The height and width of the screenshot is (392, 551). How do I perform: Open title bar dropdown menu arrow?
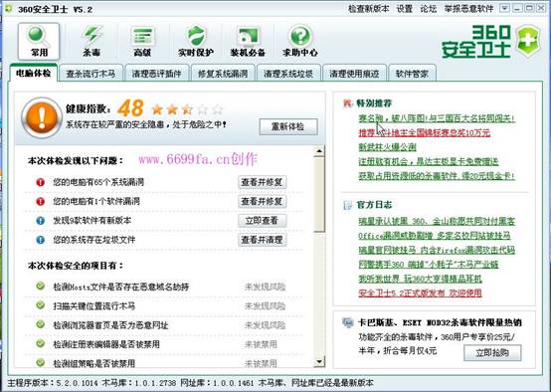click(504, 8)
